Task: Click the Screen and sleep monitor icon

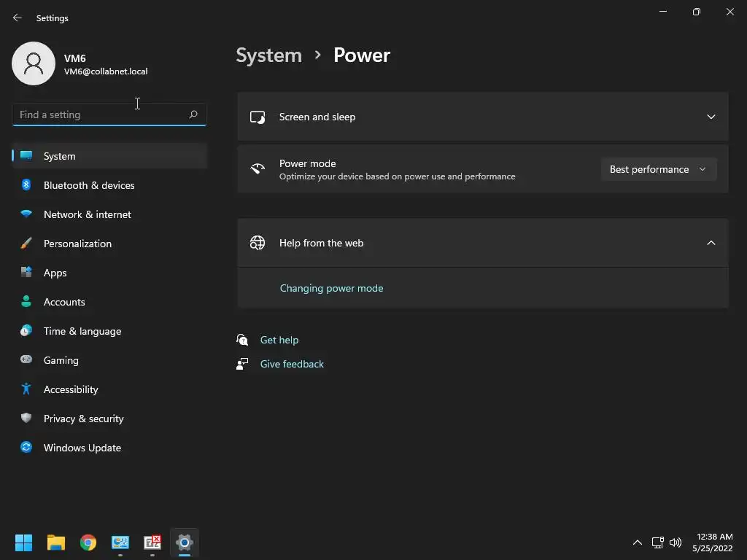Action: [258, 117]
